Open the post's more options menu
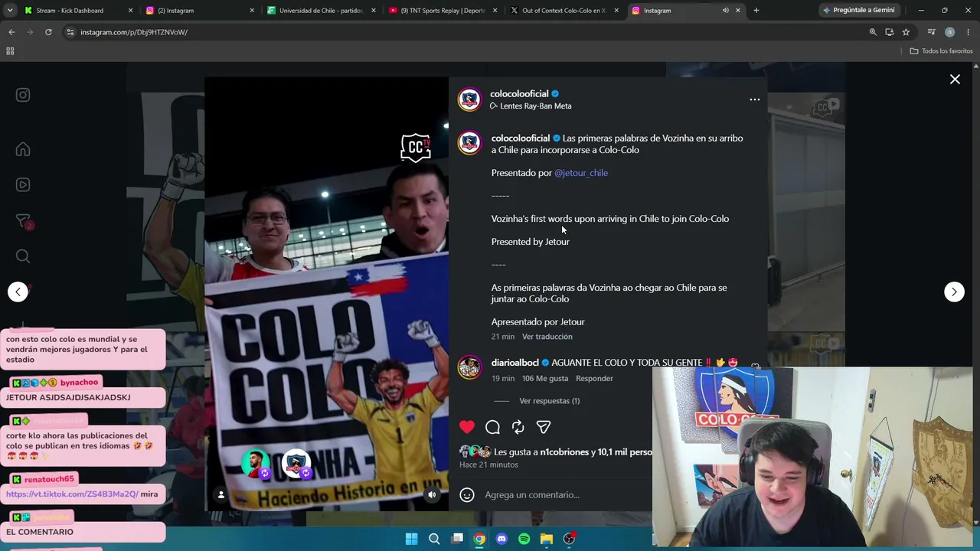This screenshot has height=551, width=980. click(754, 99)
